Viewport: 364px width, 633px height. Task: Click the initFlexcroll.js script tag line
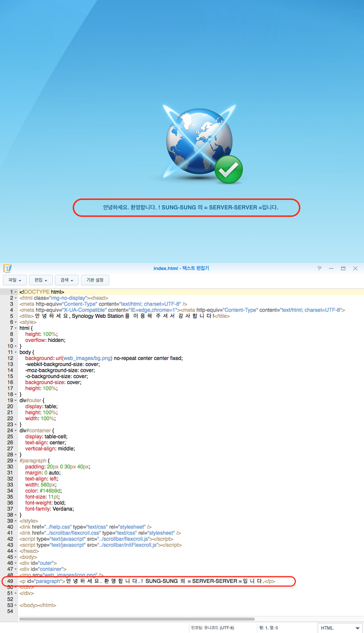click(x=101, y=545)
